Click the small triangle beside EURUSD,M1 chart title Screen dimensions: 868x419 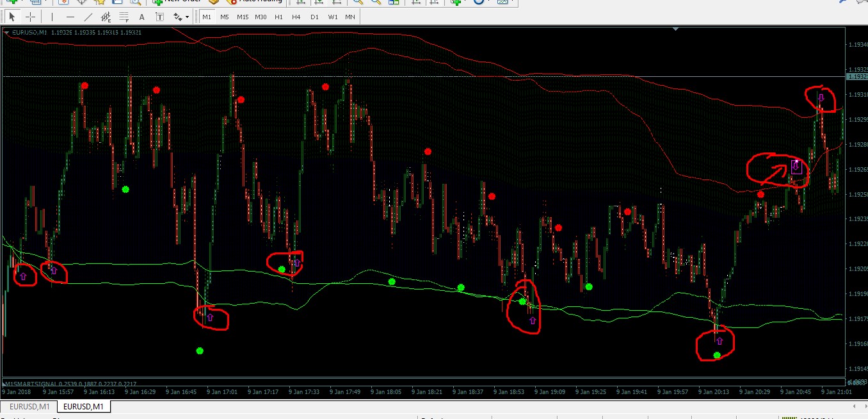pyautogui.click(x=7, y=31)
